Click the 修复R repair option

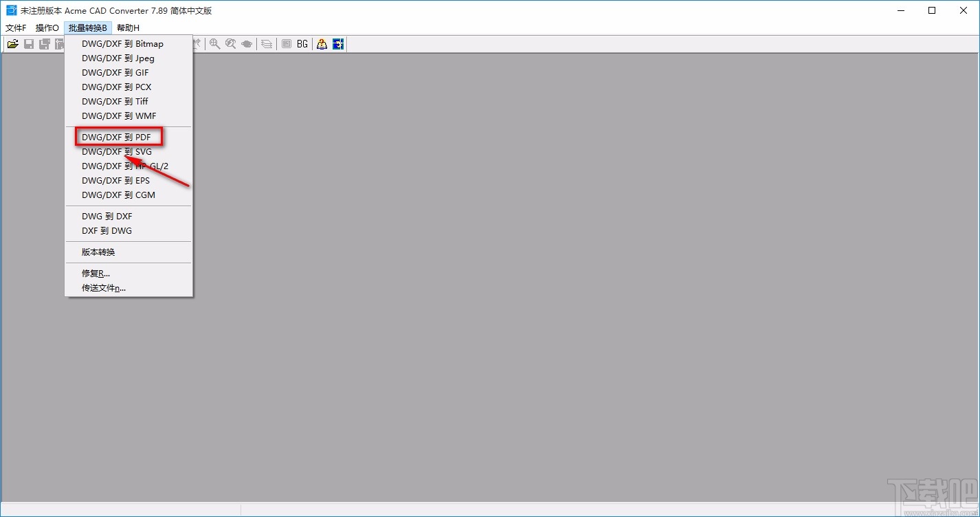click(x=95, y=273)
